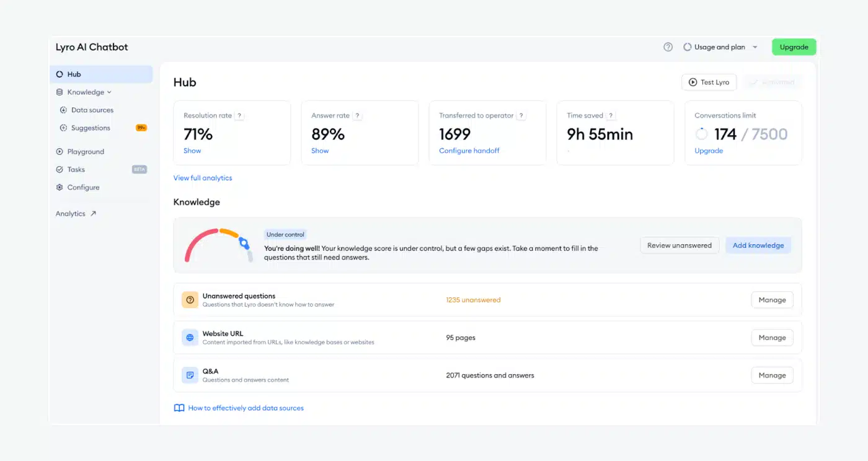Image resolution: width=868 pixels, height=461 pixels.
Task: Click Answer rate help tooltip icon
Action: (x=358, y=116)
